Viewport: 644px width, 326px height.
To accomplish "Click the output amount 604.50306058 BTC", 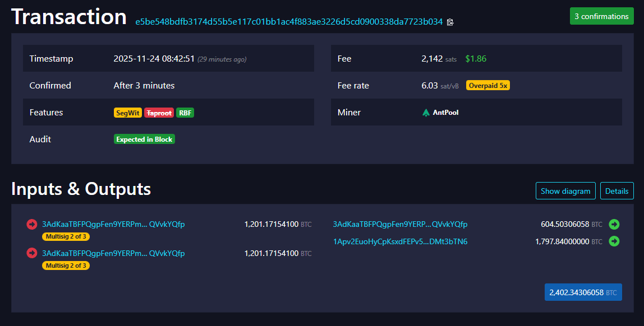I will 572,224.
